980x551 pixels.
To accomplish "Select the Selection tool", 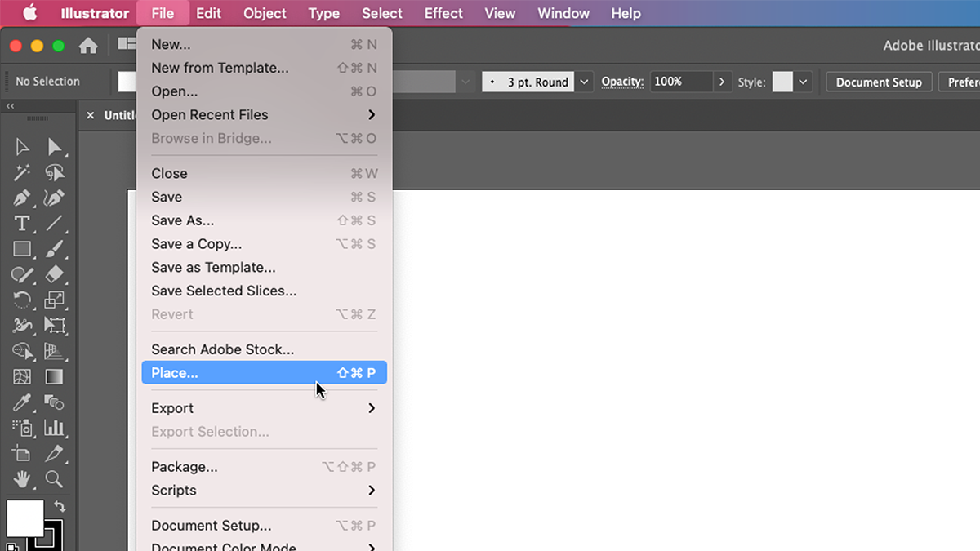I will (22, 147).
